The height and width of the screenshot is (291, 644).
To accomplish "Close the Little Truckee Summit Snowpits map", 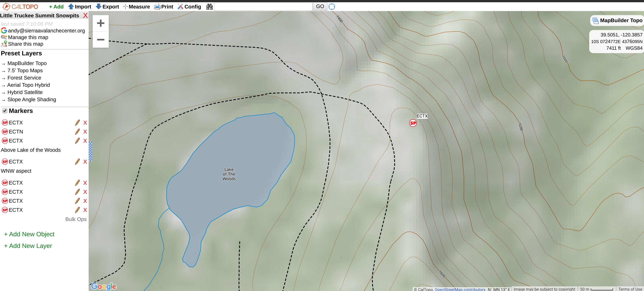I will tap(85, 15).
